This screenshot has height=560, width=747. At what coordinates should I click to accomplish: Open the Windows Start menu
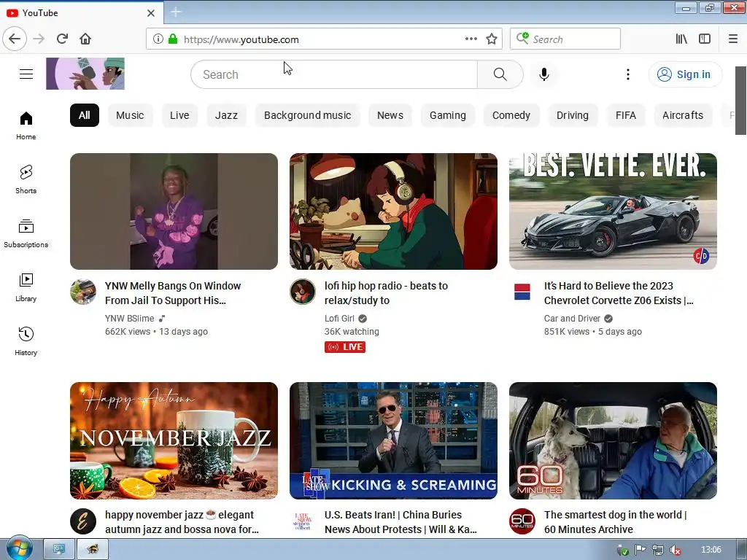click(x=19, y=548)
